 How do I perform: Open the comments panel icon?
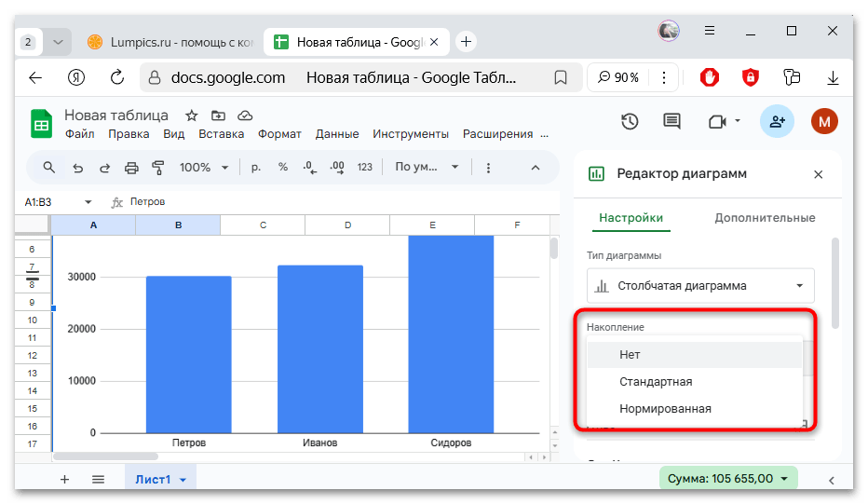pos(671,121)
